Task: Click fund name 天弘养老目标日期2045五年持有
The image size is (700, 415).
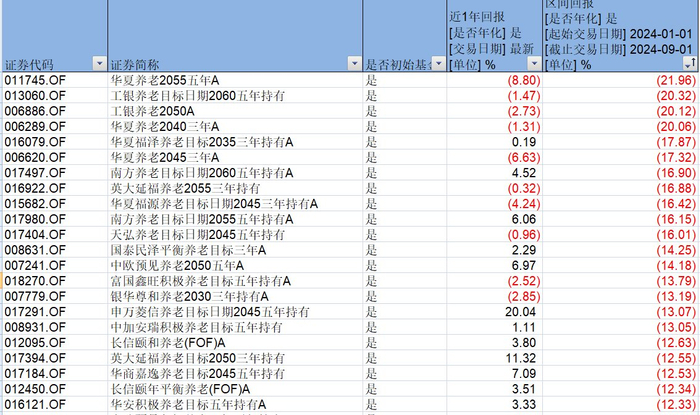Action: pos(197,235)
